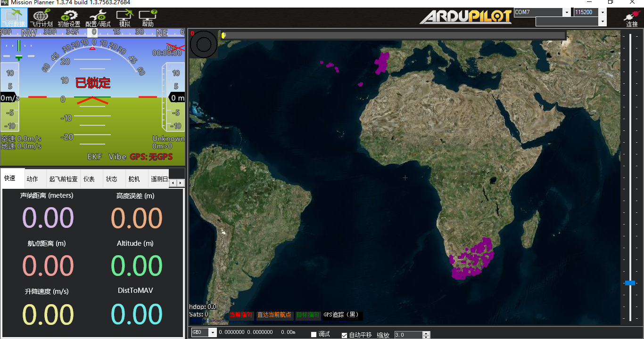Viewport: 644px width, 339px height.
Task: Open the 飞行计划 flight plan screen
Action: click(x=41, y=18)
